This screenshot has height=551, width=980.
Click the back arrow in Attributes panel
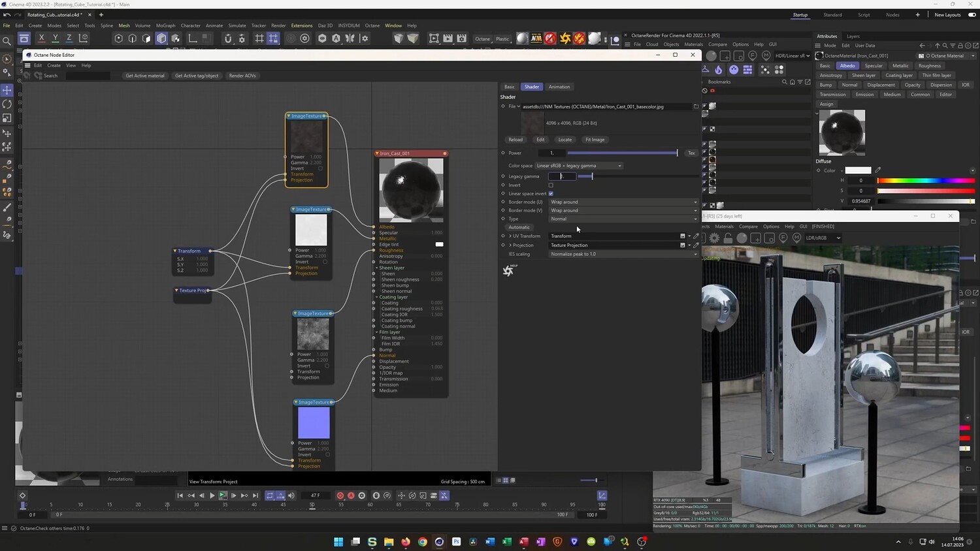[x=922, y=46]
